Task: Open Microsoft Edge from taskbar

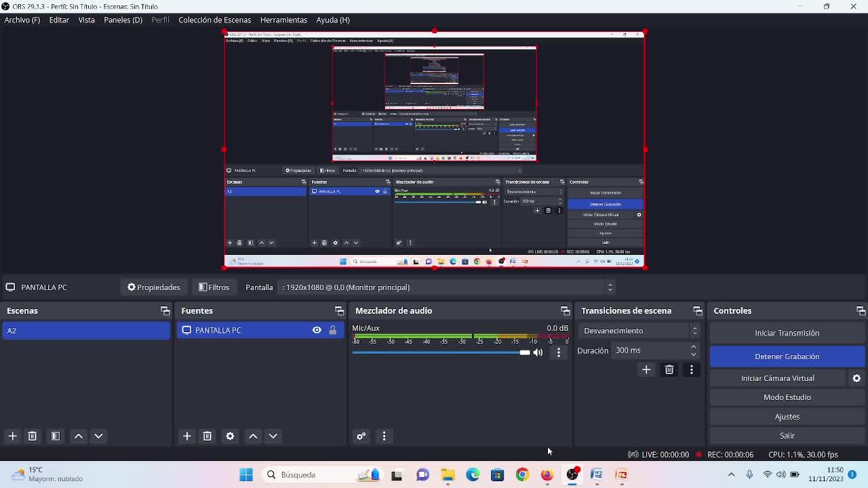Action: click(x=473, y=474)
